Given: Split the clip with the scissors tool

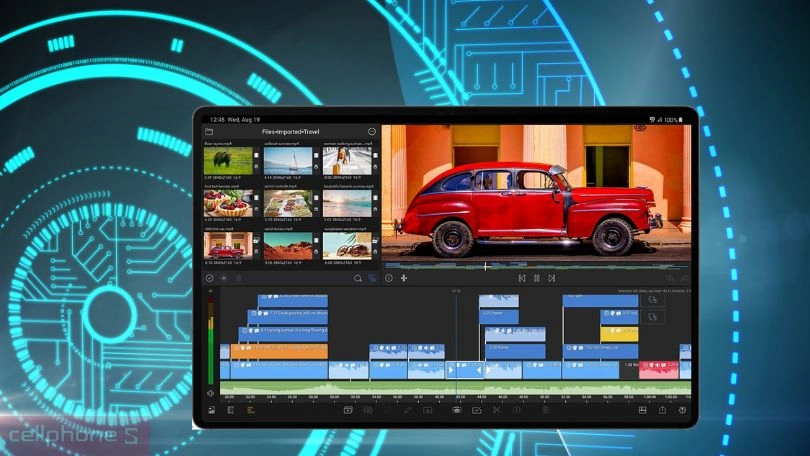Looking at the screenshot, I should (x=496, y=410).
